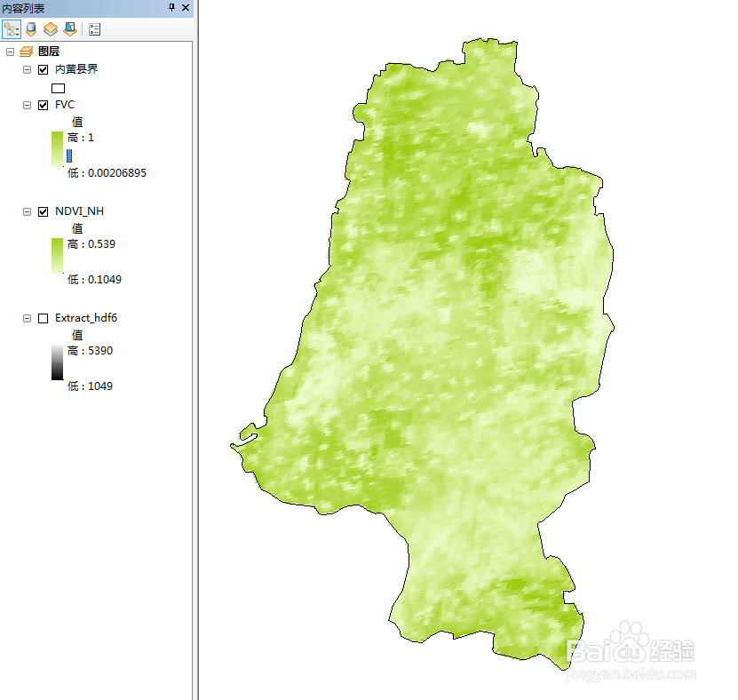Collapse the NDVI_NH layer legend
The height and width of the screenshot is (700, 738).
tap(27, 211)
